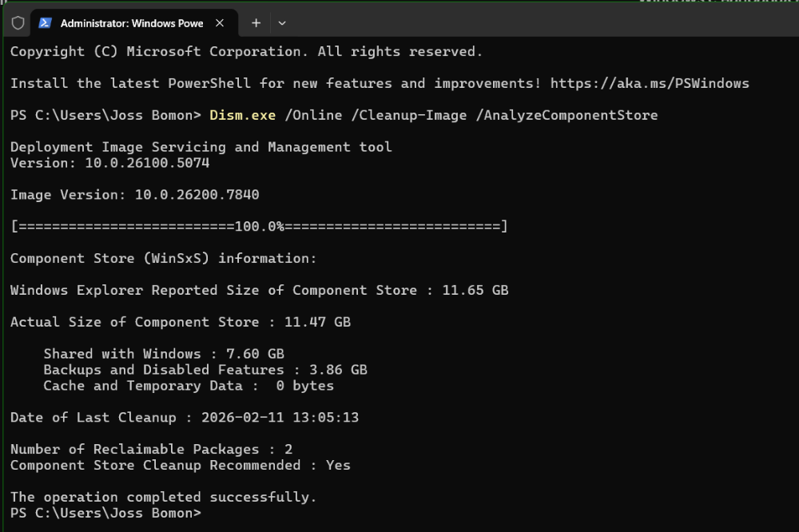The width and height of the screenshot is (799, 532).
Task: Click the 11.65 GB reported size value
Action: (475, 290)
